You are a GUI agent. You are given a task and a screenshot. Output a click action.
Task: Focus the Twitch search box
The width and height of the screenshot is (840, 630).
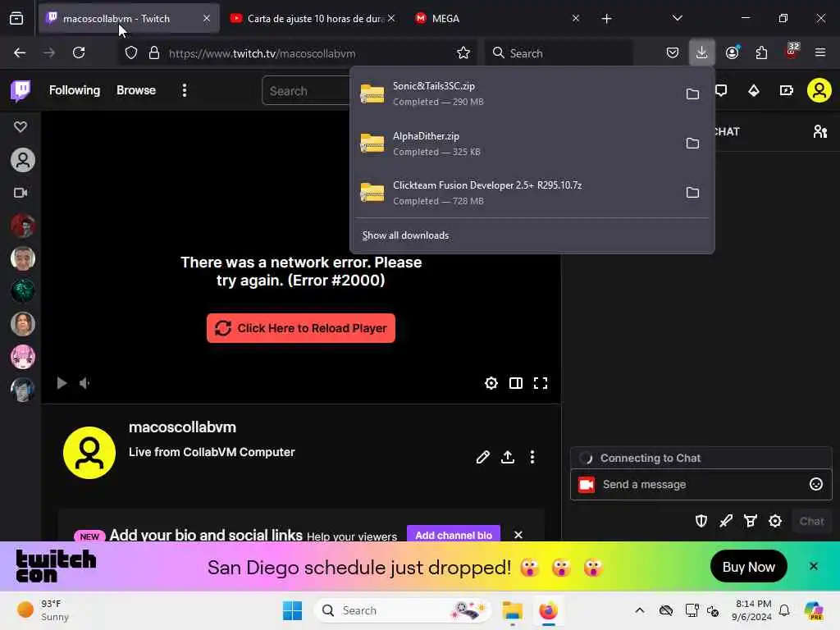click(x=307, y=90)
